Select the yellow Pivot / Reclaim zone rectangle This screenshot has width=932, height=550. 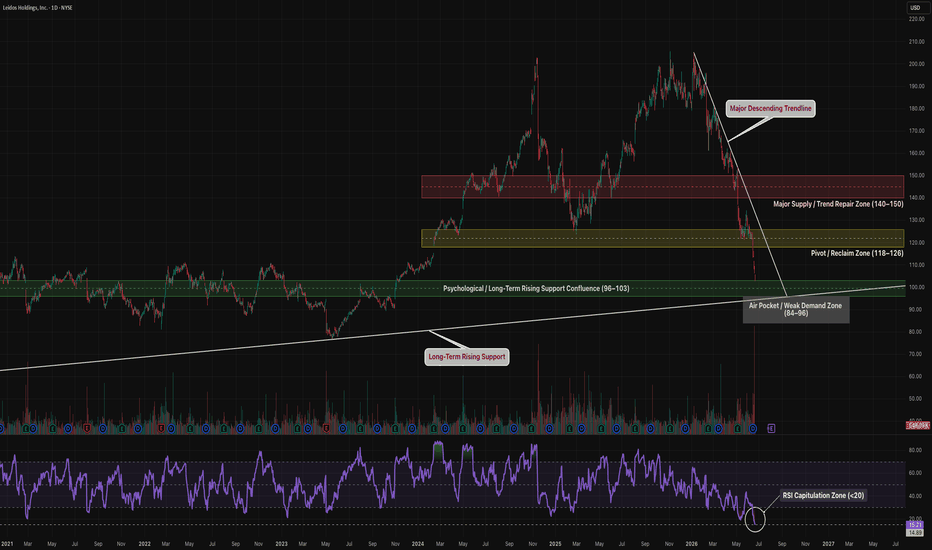663,238
